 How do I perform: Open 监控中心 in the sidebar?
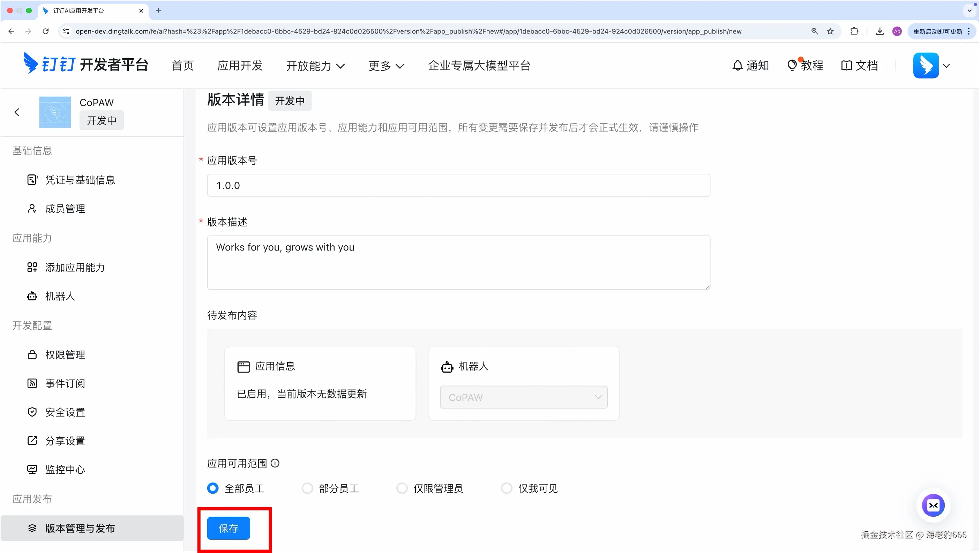pos(65,469)
